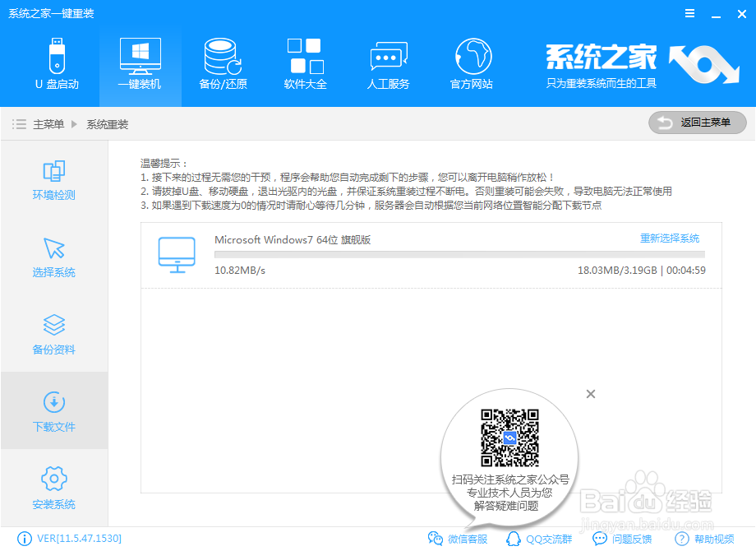Open QQ交流群 link

tap(539, 539)
